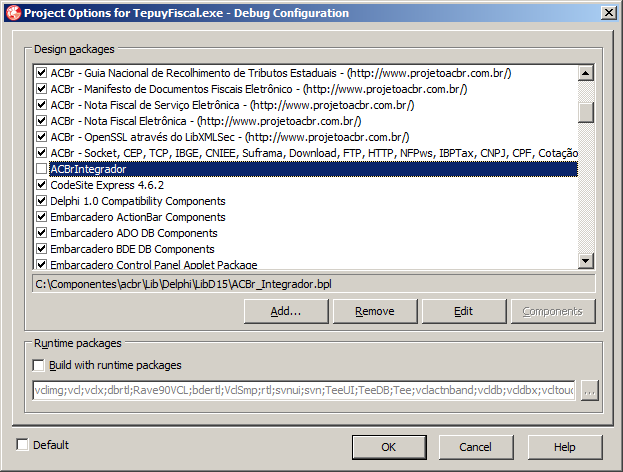Toggle ACBr Socket, CEP, TCP package checkbox
623x472 pixels.
click(41, 153)
